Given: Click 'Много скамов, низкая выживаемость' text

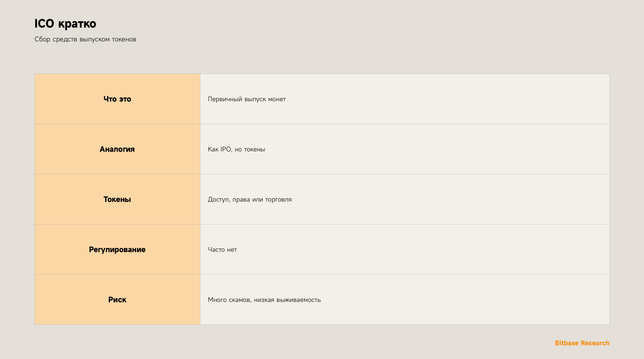Looking at the screenshot, I should tap(264, 300).
